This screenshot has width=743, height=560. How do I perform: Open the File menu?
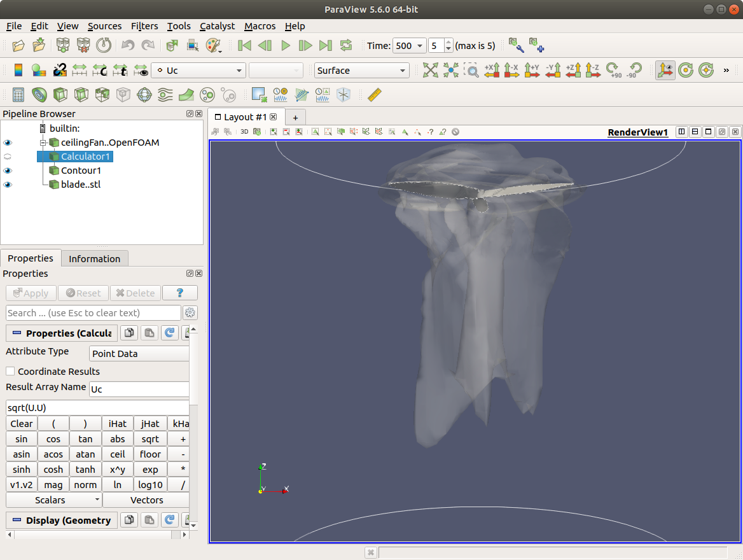click(14, 26)
